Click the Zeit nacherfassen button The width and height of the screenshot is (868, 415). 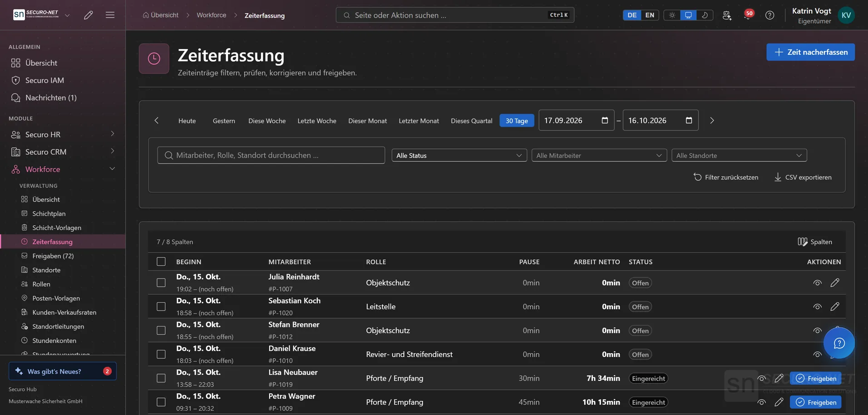coord(810,52)
